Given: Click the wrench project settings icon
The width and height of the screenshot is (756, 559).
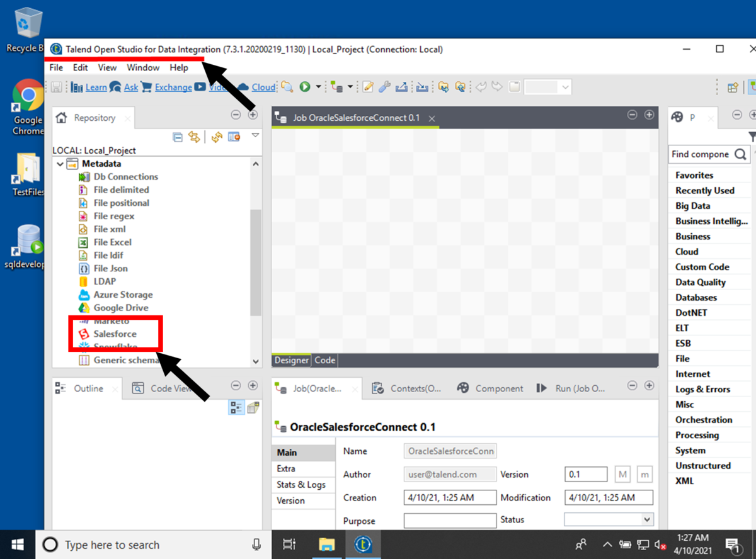Looking at the screenshot, I should (x=384, y=87).
